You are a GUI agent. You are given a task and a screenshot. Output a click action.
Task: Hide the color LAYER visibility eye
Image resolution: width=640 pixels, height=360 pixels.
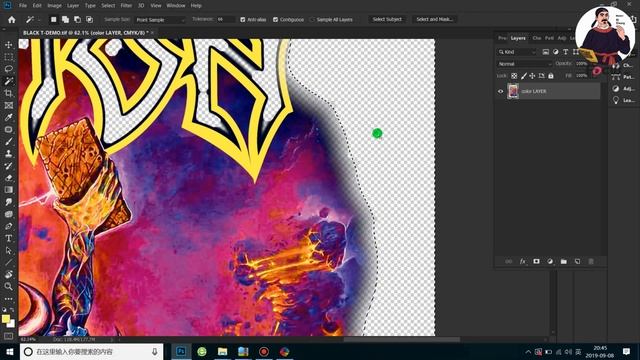pyautogui.click(x=500, y=91)
